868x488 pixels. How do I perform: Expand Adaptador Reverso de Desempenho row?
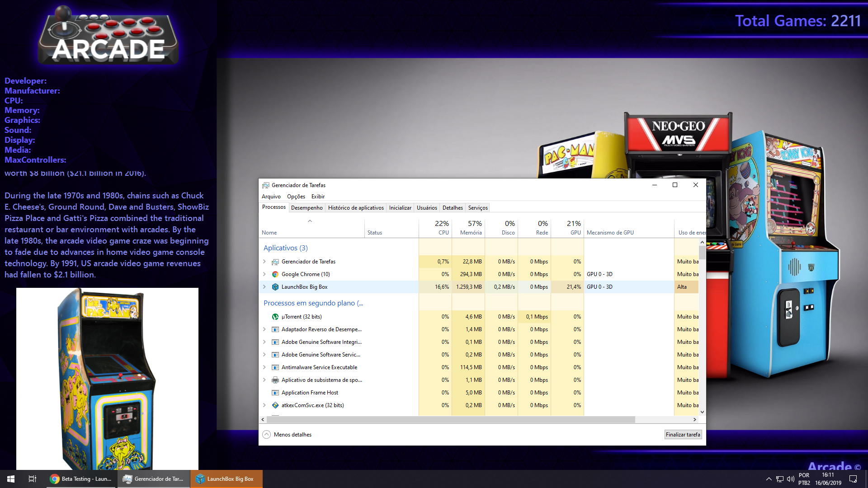[264, 329]
